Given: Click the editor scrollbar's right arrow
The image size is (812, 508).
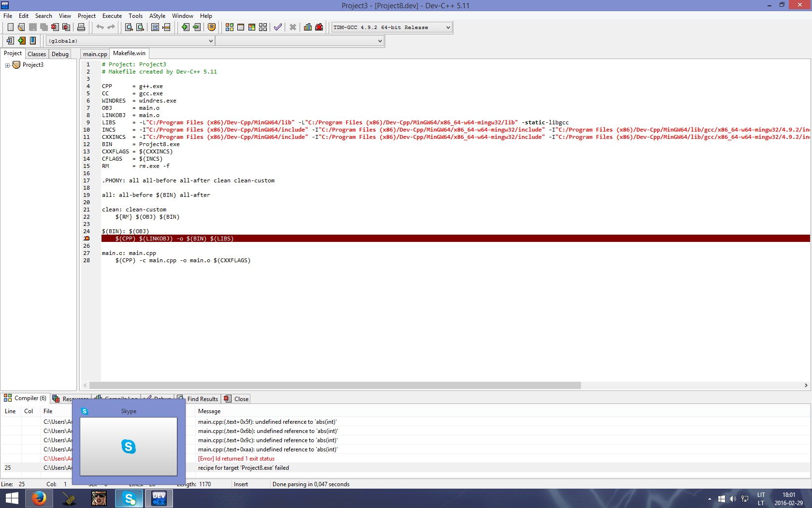Looking at the screenshot, I should [x=806, y=386].
